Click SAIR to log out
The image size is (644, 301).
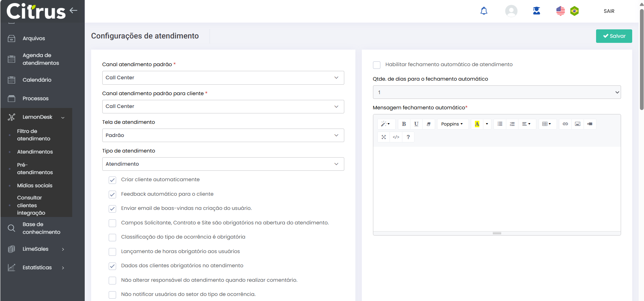[609, 11]
